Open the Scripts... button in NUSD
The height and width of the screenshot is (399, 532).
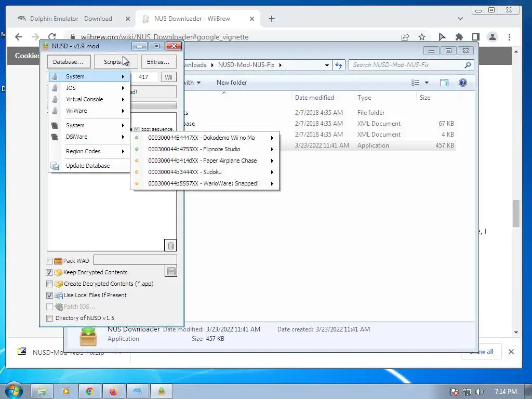(x=116, y=62)
